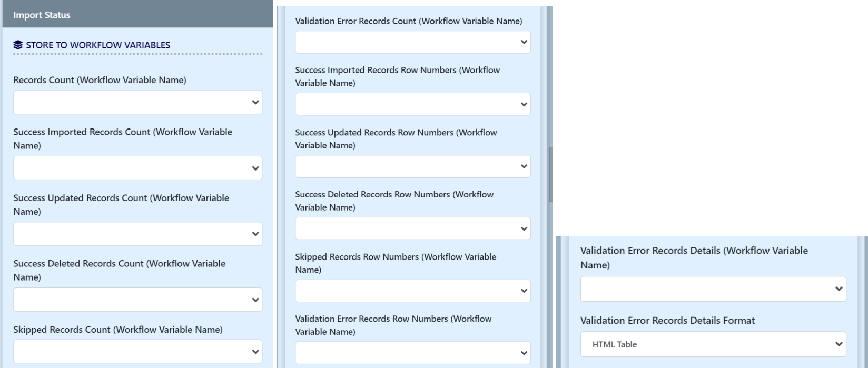Viewport: 868px width, 368px height.
Task: Click the Validation Error Records Details Format label
Action: point(667,320)
